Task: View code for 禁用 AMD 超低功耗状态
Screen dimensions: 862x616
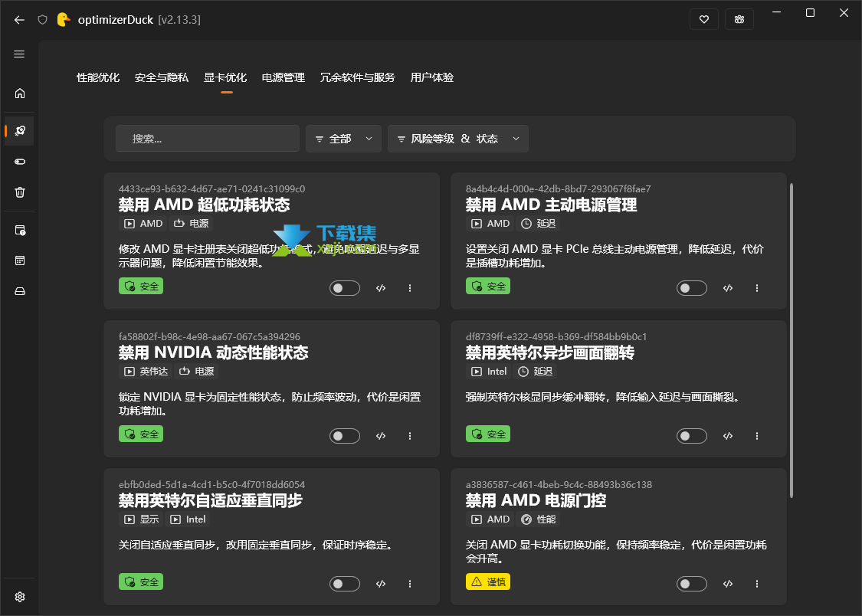Action: [380, 288]
